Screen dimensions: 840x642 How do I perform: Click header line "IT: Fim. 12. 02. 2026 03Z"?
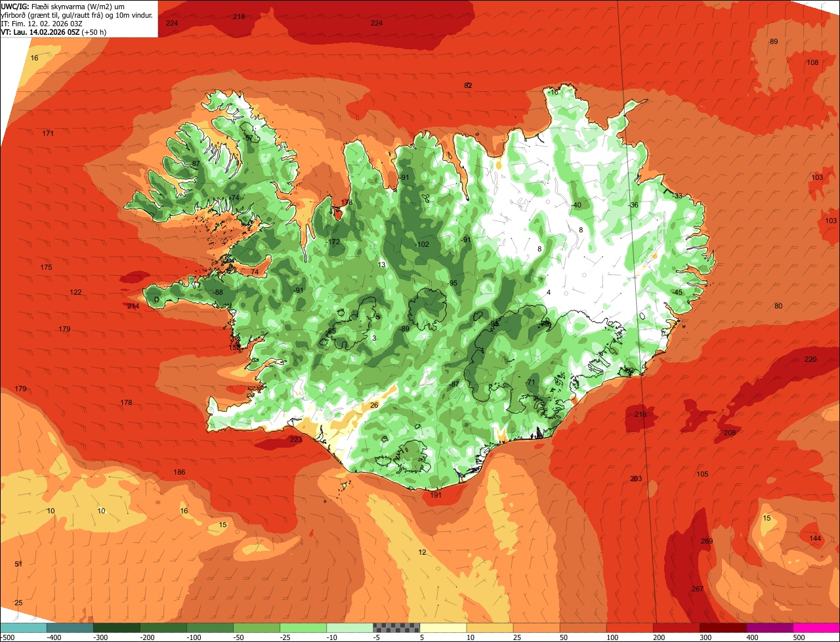point(42,23)
